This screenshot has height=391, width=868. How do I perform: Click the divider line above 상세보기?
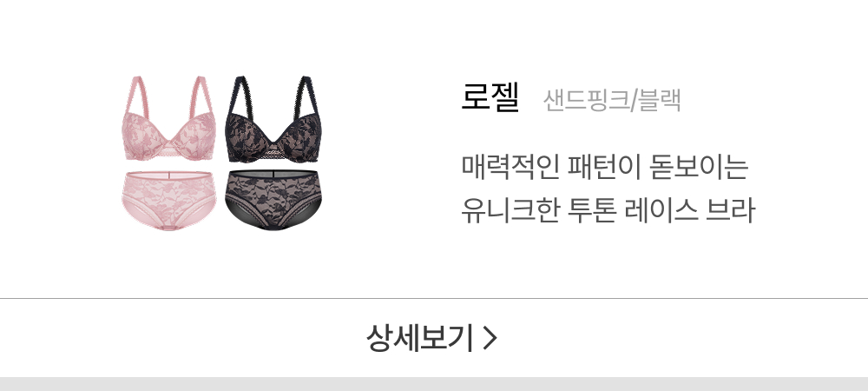(x=434, y=299)
